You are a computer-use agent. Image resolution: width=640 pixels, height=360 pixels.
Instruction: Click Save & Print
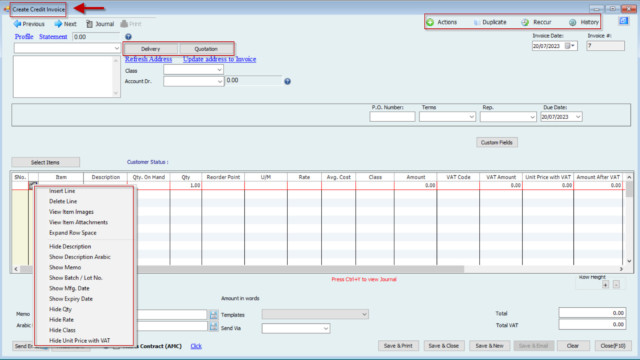pyautogui.click(x=398, y=346)
